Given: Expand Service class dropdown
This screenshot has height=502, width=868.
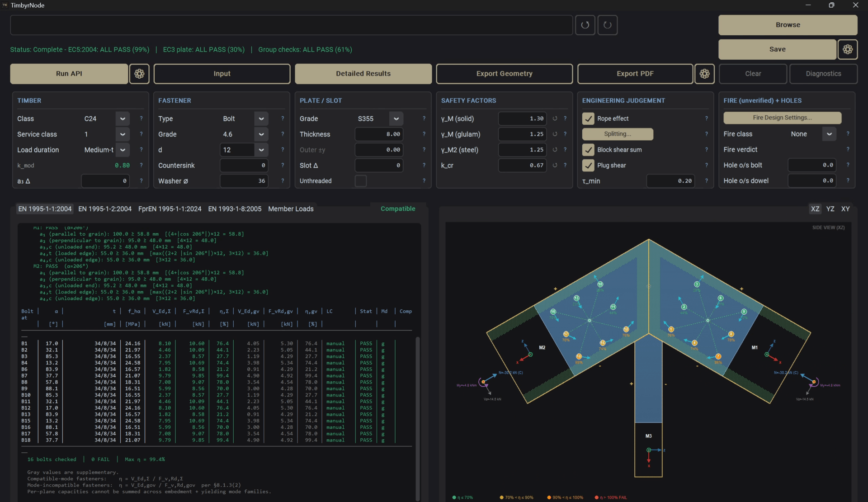Looking at the screenshot, I should pos(123,134).
